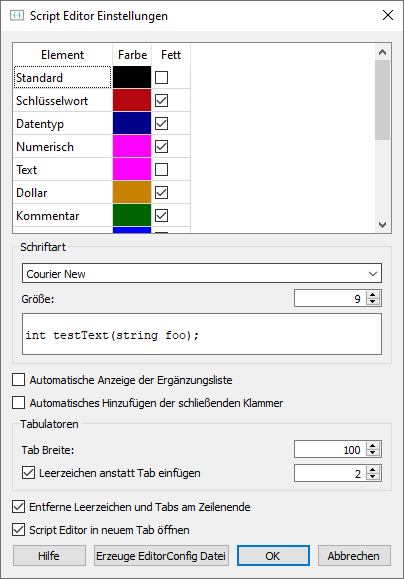This screenshot has width=404, height=579.
Task: Uncheck Leerzeichen anstatt Tab einfügen
Action: [28, 473]
